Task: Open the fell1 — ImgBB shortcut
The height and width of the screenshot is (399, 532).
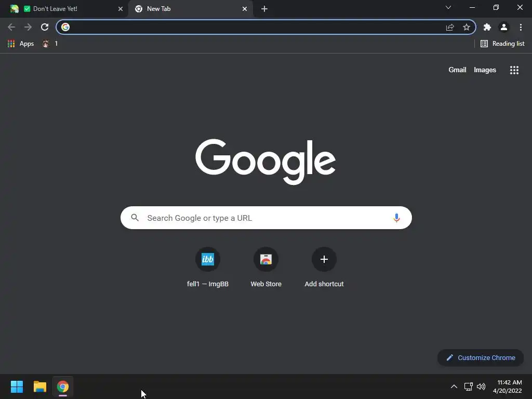Action: coord(208,268)
